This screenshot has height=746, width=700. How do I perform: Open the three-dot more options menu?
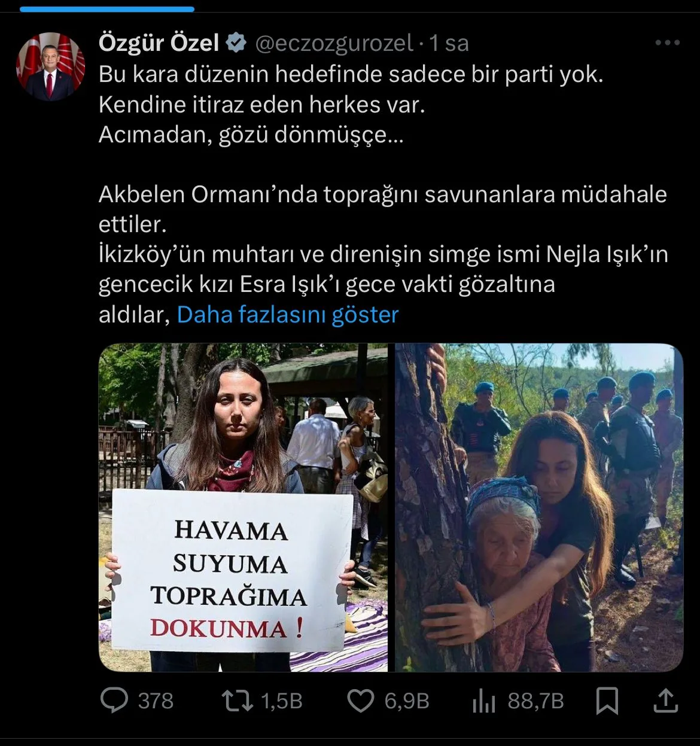pyautogui.click(x=668, y=42)
